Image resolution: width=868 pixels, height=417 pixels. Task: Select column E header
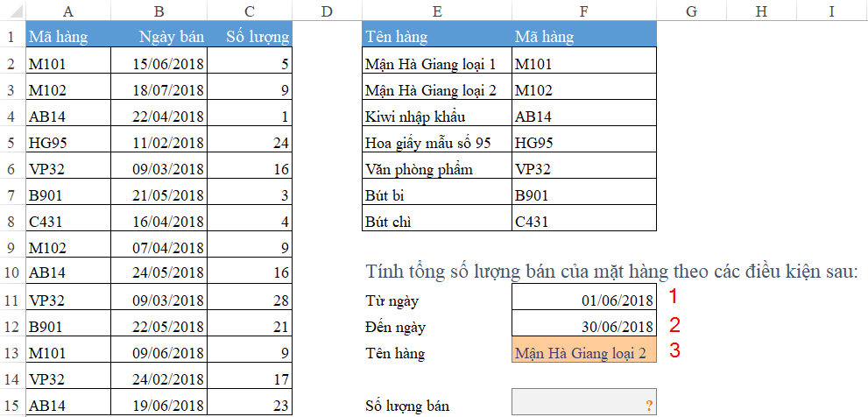point(437,11)
